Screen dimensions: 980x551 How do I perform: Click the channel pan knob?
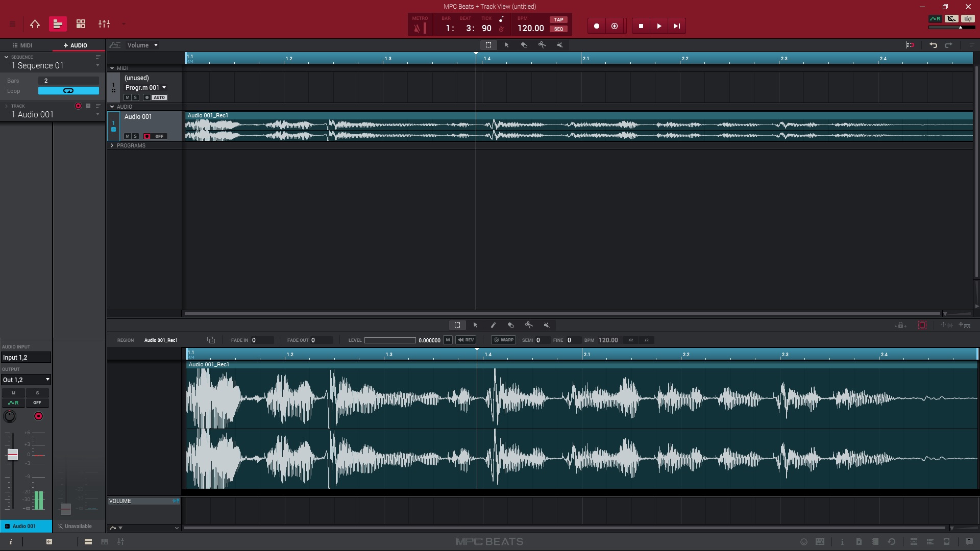(10, 416)
